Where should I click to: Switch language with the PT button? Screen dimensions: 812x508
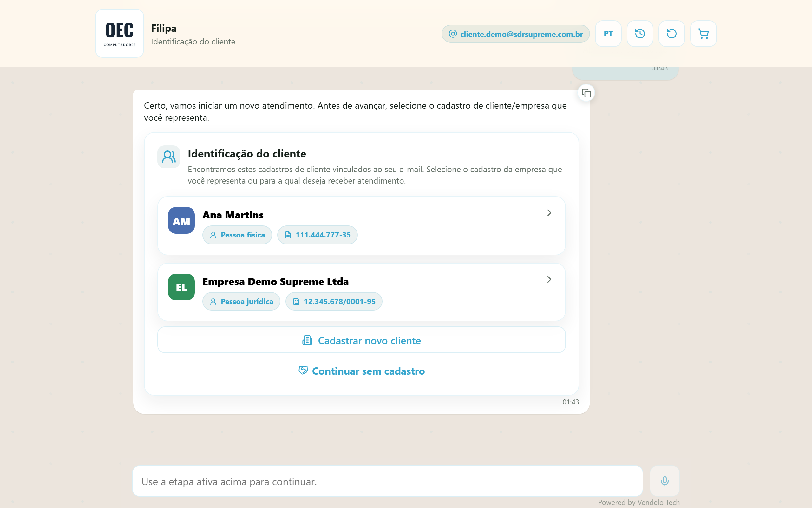coord(608,34)
